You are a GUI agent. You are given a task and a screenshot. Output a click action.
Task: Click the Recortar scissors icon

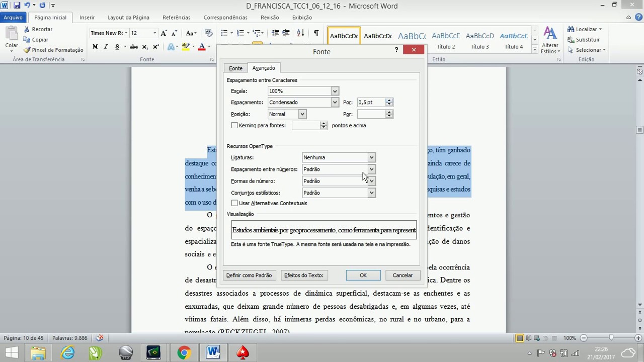click(x=27, y=29)
